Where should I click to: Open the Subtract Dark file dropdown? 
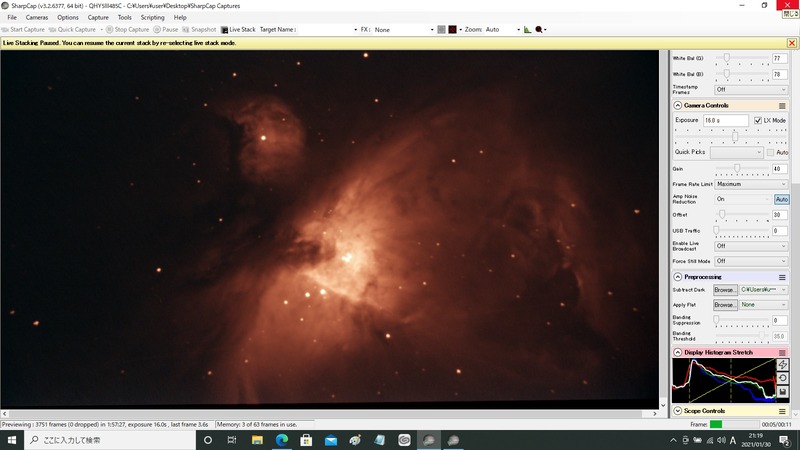(x=763, y=290)
